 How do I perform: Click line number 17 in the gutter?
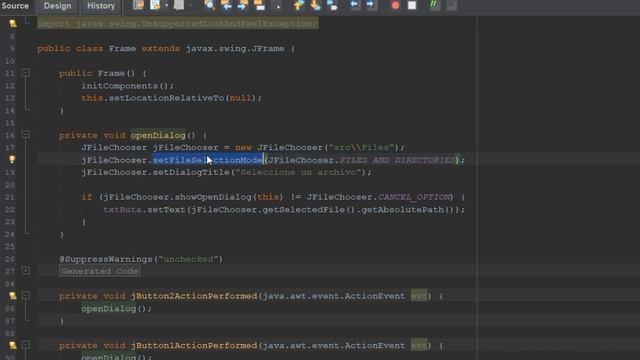pos(10,147)
